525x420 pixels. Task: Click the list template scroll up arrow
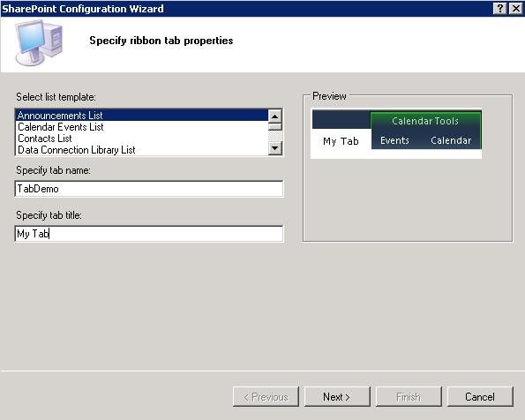(x=275, y=116)
